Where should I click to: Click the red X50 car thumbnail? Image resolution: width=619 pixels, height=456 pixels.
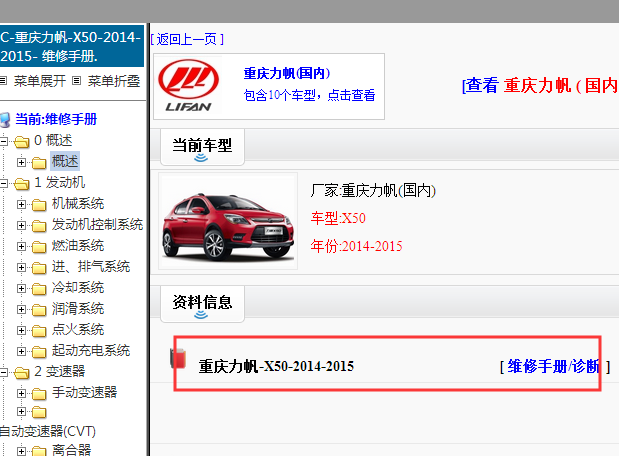coord(228,222)
